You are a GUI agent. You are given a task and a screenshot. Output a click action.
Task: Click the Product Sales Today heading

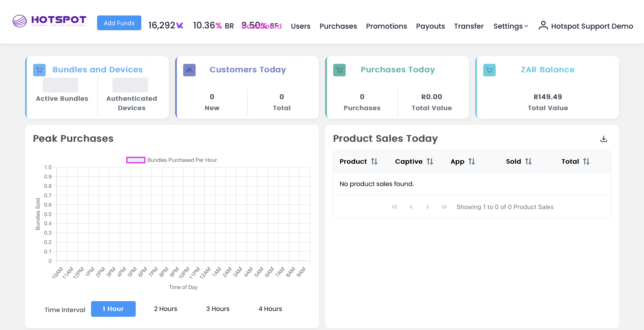(x=385, y=138)
